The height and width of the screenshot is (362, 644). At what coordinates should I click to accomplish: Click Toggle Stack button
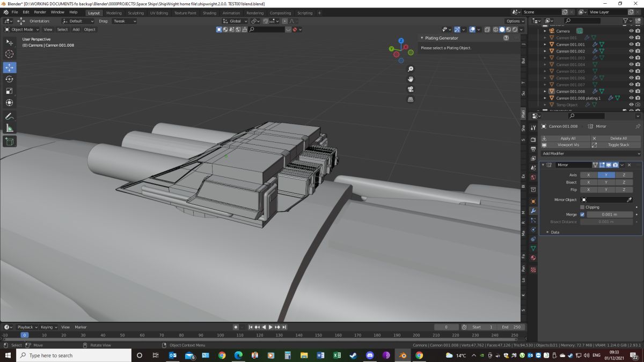point(617,145)
